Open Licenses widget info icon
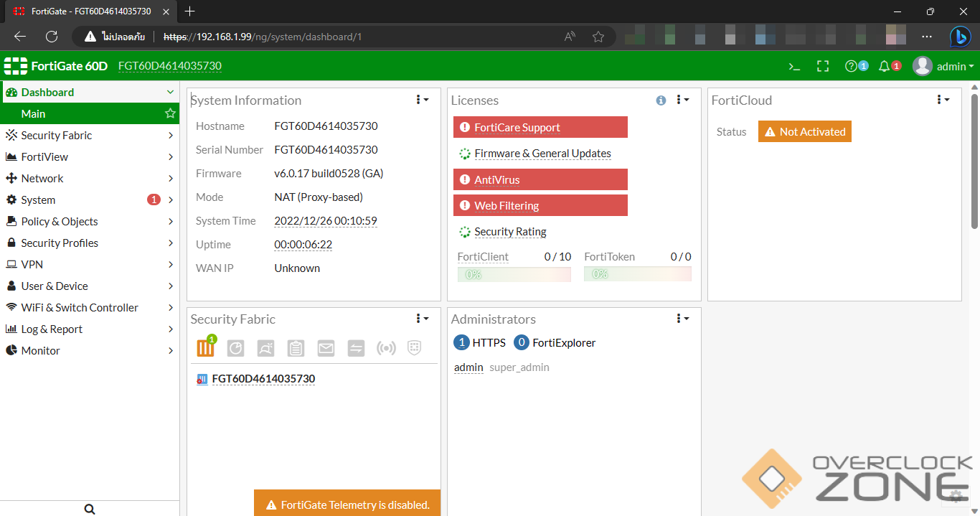The width and height of the screenshot is (980, 516). pos(661,100)
